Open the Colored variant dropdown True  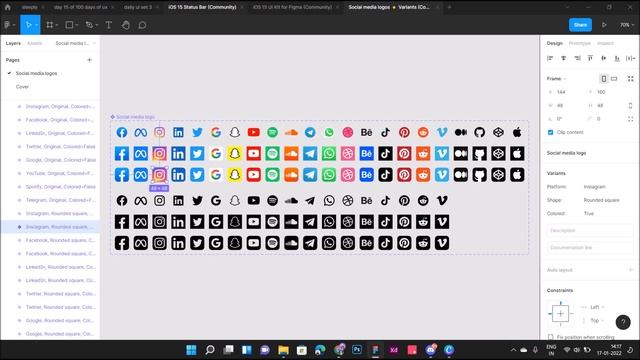(x=589, y=213)
